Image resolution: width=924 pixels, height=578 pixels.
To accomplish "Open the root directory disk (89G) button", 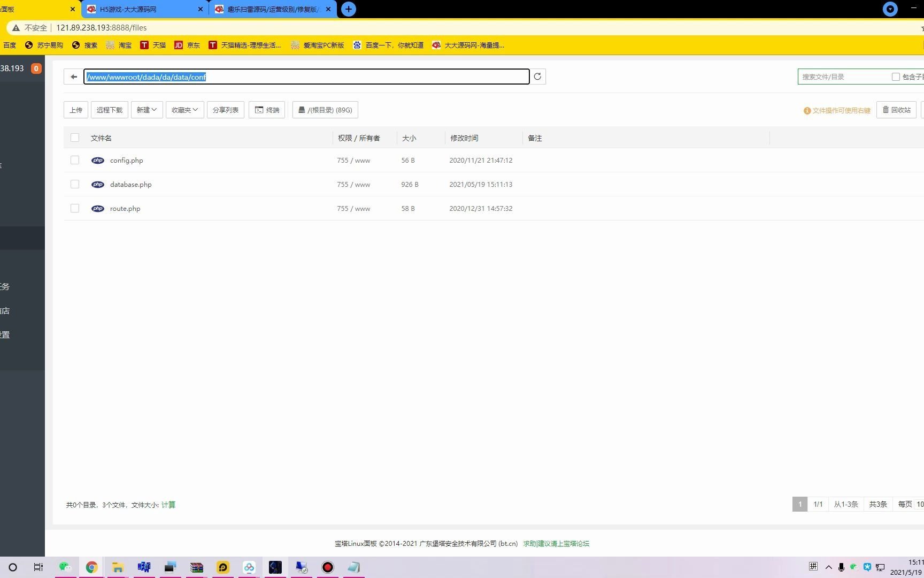I will [325, 110].
